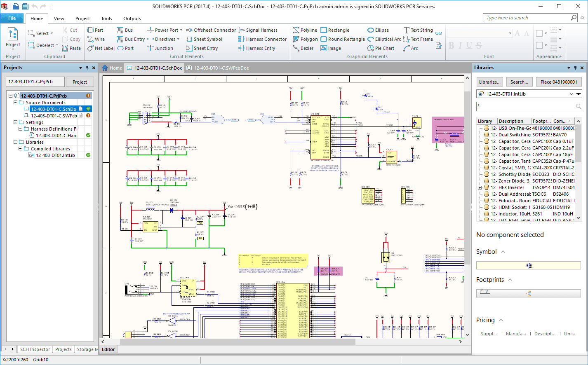This screenshot has width=588, height=365.
Task: Open the Outputs ribbon tab
Action: click(x=132, y=19)
